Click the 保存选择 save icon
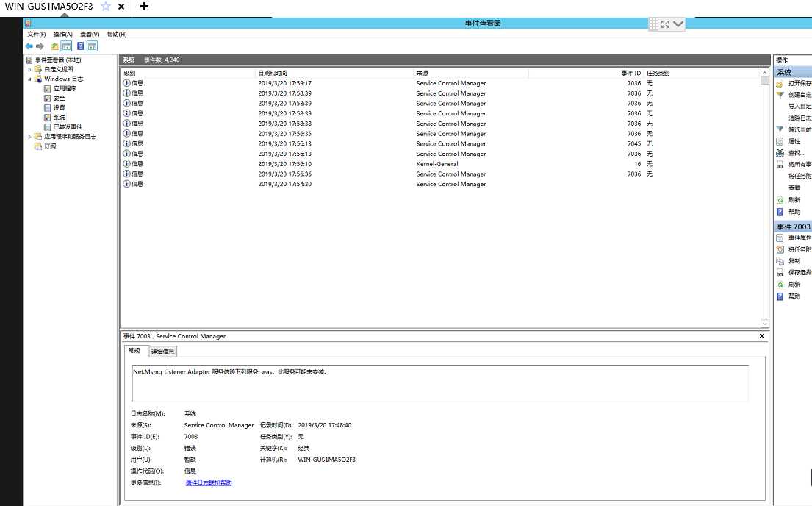Viewport: 812px width, 506px height. coord(780,272)
